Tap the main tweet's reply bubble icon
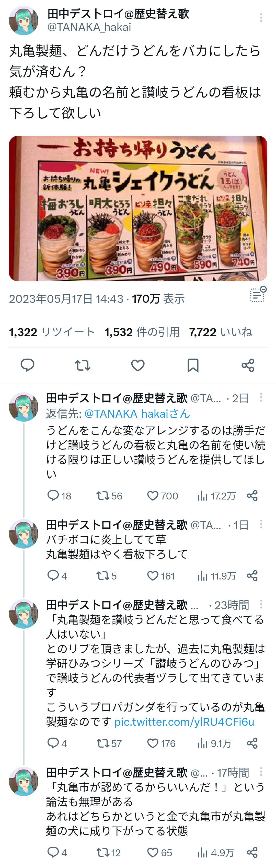276x868 pixels. pos(28,365)
